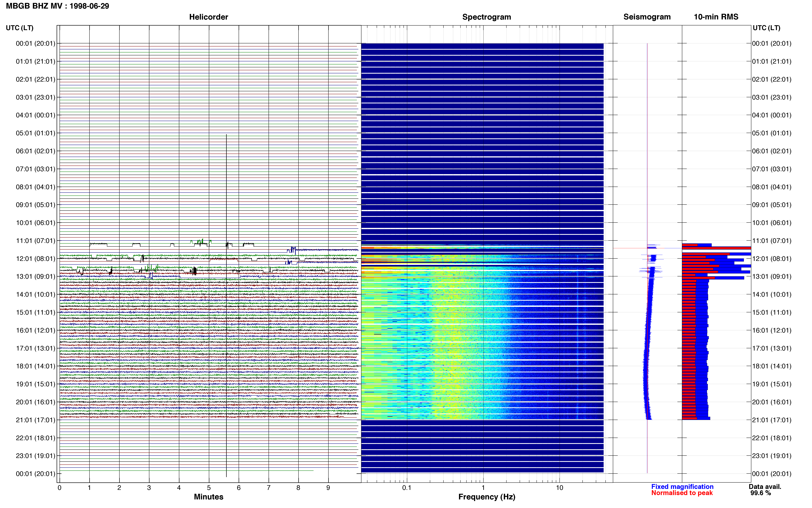Click the left-axis time label 09:01 (05:01)
The image size is (812, 508).
[36, 205]
